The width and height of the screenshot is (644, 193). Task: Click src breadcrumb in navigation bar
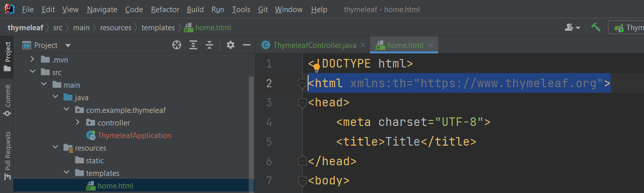coord(58,28)
